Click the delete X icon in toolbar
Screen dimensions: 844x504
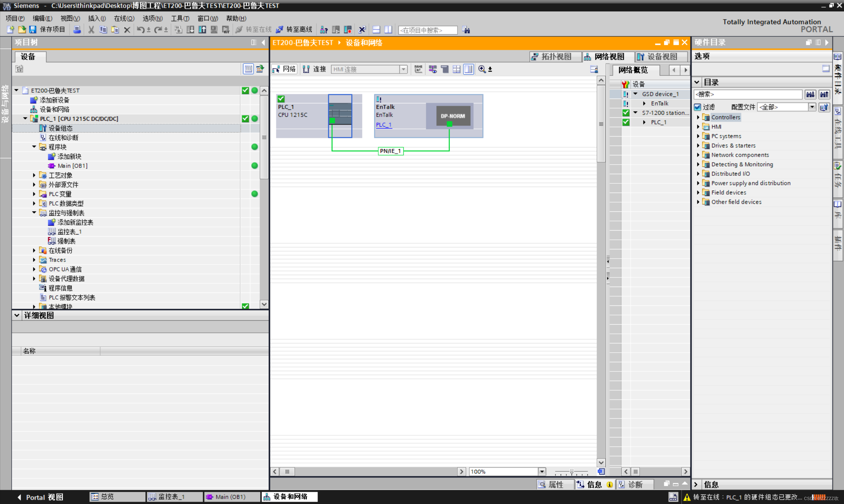pyautogui.click(x=127, y=30)
